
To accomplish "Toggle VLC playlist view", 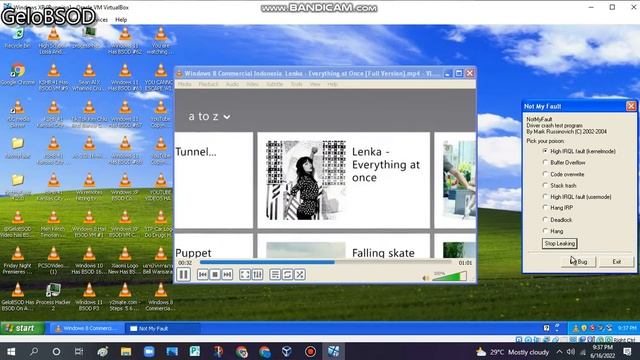I will (x=275, y=275).
